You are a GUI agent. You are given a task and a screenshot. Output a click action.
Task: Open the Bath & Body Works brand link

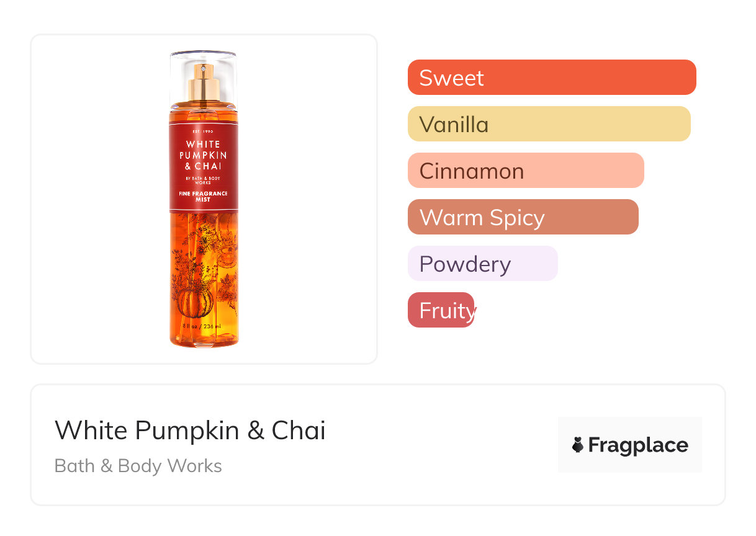tap(138, 466)
